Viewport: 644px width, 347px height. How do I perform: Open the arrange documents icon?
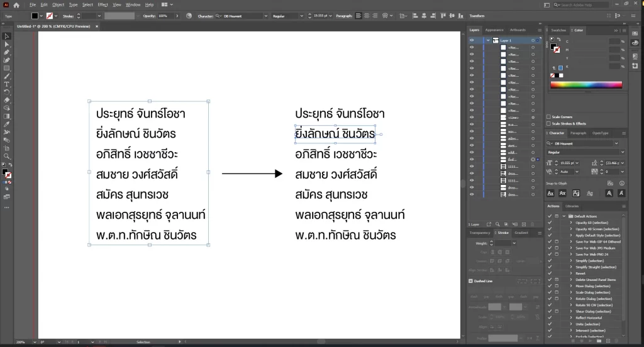click(x=165, y=4)
